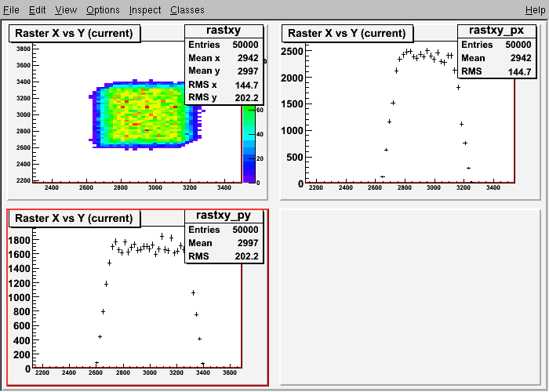Click the top-left pad title Raster X vs Y
The width and height of the screenshot is (549, 392).
(x=75, y=33)
